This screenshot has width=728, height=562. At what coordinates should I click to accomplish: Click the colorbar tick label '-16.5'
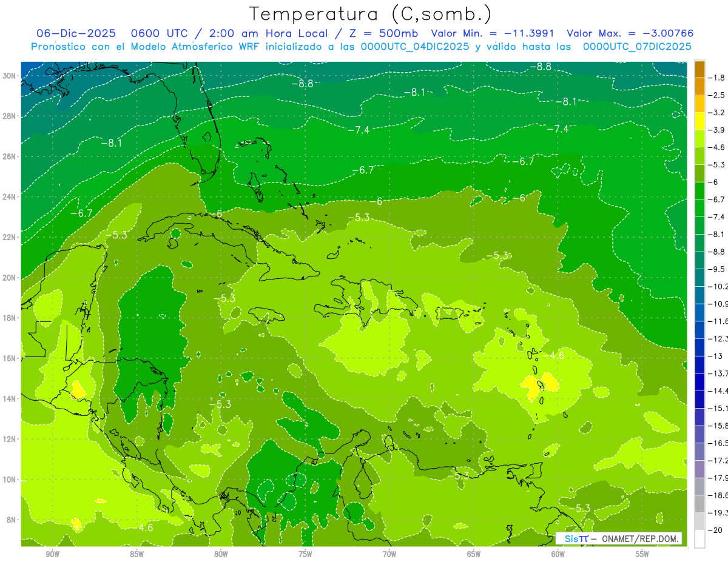point(718,443)
